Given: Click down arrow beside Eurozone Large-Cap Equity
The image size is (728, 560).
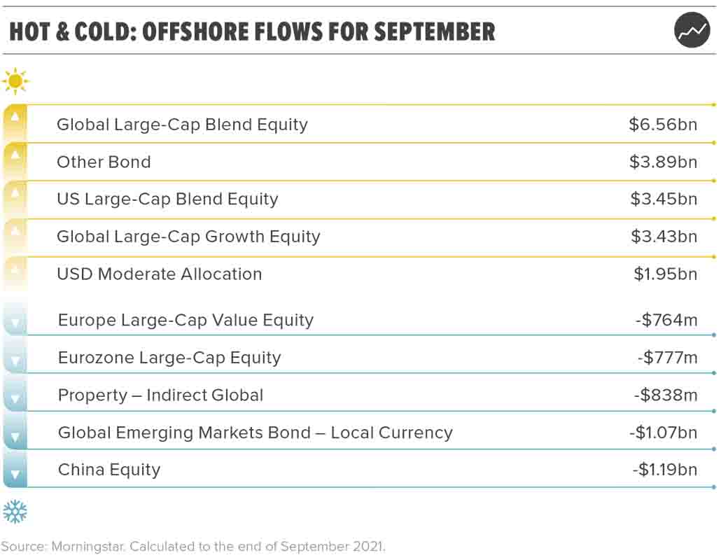Looking at the screenshot, I should [15, 363].
